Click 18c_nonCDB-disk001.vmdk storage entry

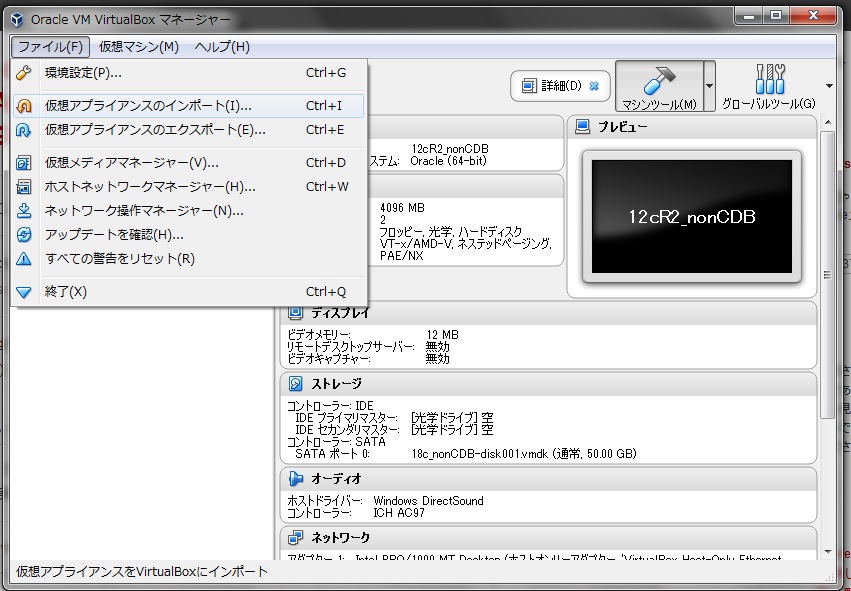pyautogui.click(x=524, y=454)
